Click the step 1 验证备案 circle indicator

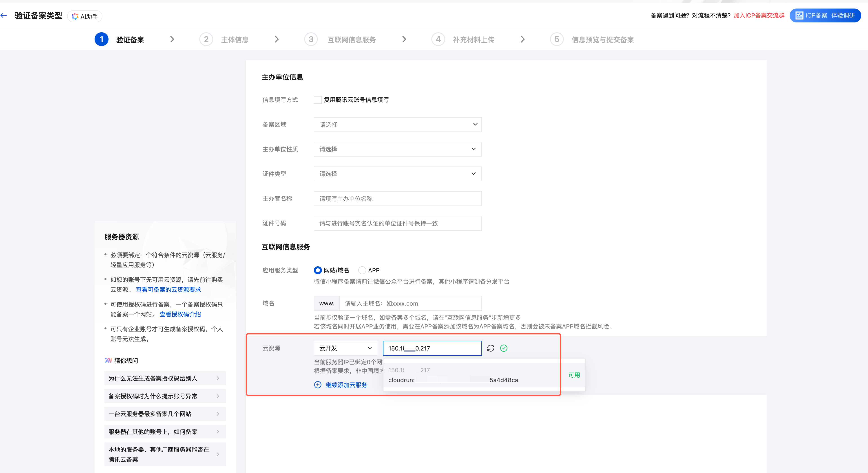pyautogui.click(x=102, y=39)
